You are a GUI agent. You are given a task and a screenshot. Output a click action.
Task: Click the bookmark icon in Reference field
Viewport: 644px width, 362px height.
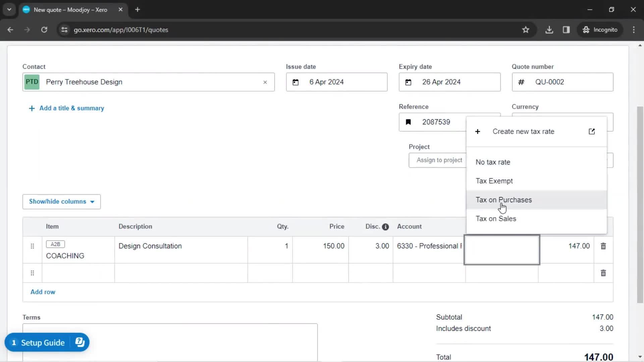point(408,122)
